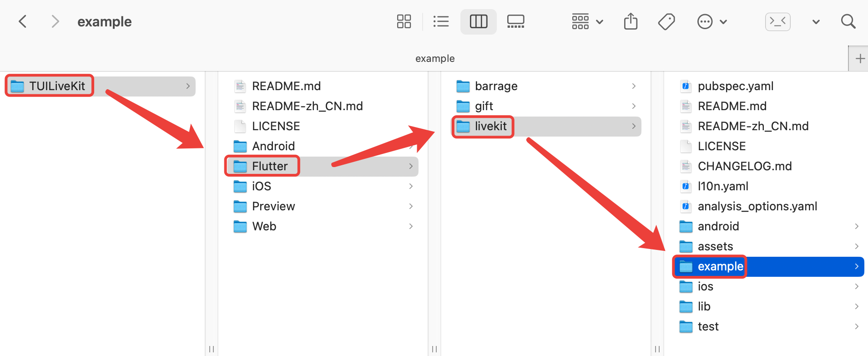
Task: Go back with the left chevron button
Action: [22, 21]
